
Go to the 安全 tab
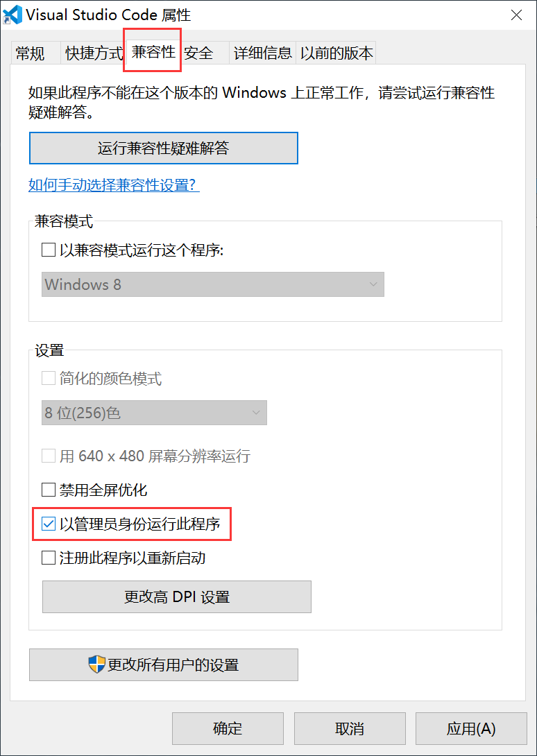199,53
